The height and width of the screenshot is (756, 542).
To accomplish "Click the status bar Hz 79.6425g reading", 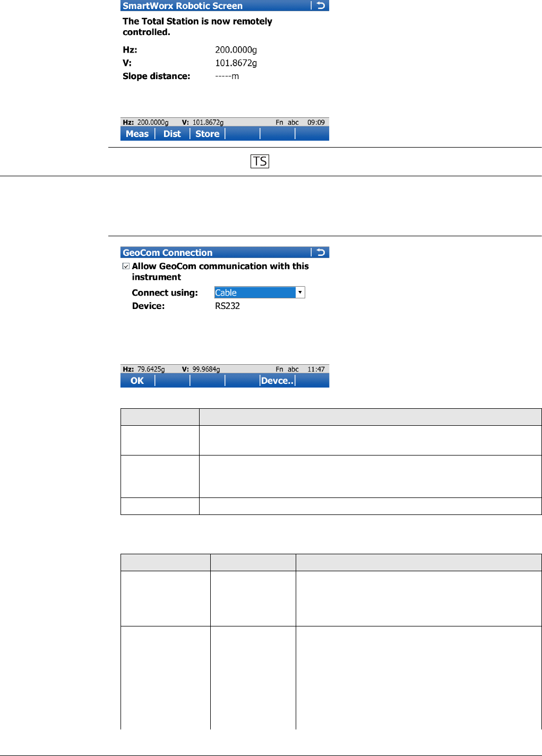I will coord(144,369).
